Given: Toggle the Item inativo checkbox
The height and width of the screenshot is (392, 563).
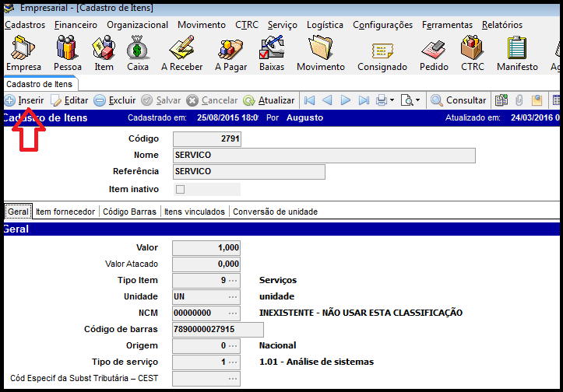Looking at the screenshot, I should [181, 189].
